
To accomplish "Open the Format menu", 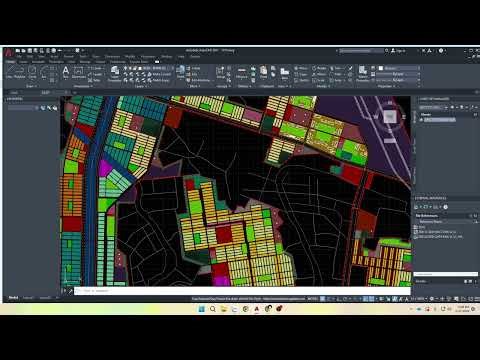I will [x=68, y=57].
